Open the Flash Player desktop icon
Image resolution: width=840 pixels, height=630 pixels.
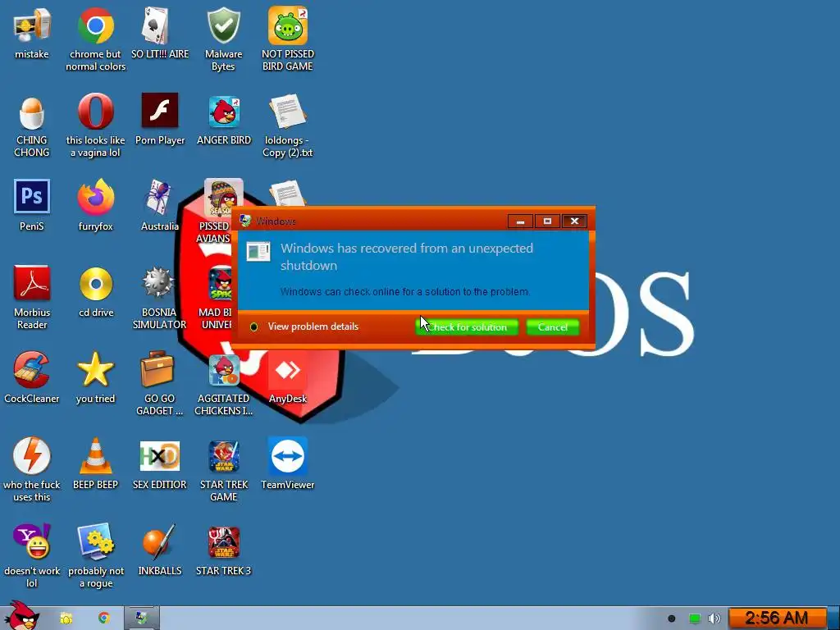(160, 111)
